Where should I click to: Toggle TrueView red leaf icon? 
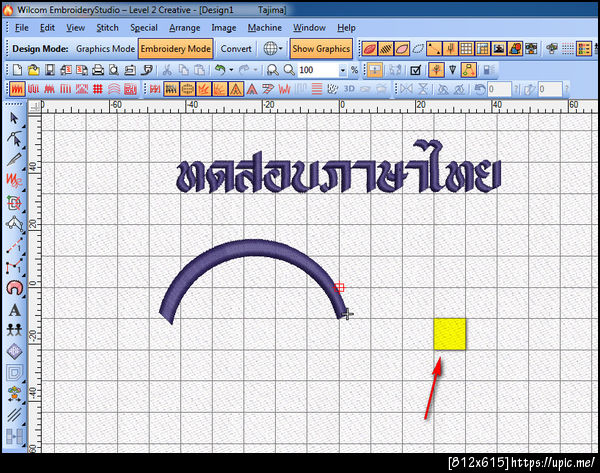tap(369, 49)
